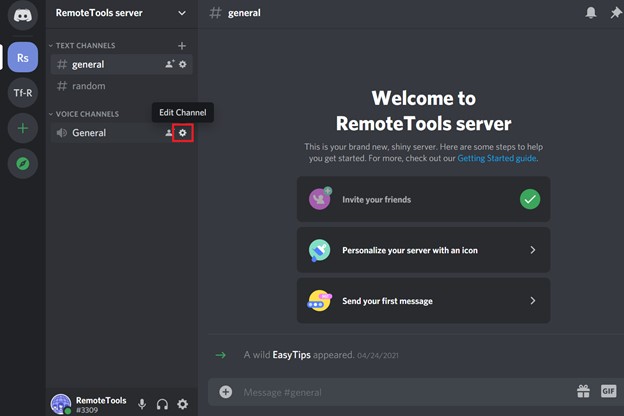Click the EasyTips username in the message
624x416 pixels.
(291, 355)
